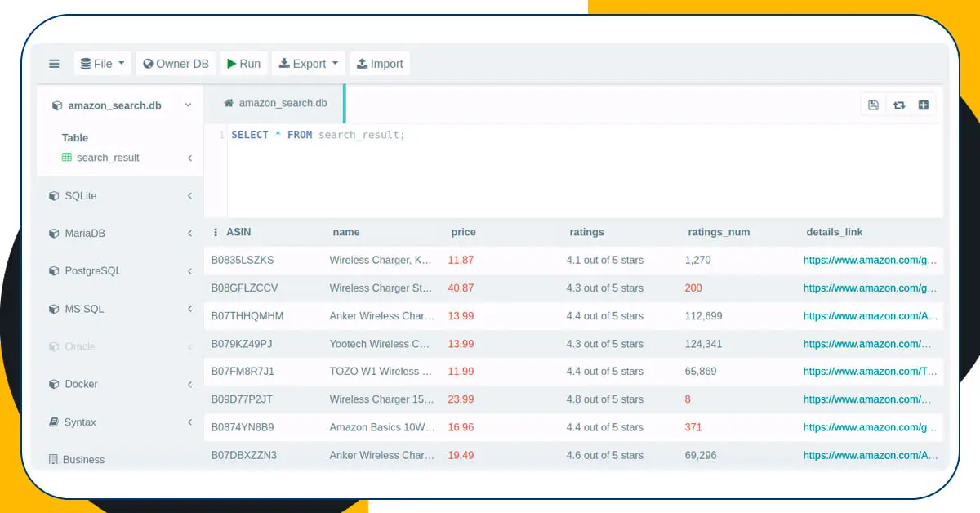Image resolution: width=980 pixels, height=513 pixels.
Task: Click the price value 23.99
Action: (461, 399)
